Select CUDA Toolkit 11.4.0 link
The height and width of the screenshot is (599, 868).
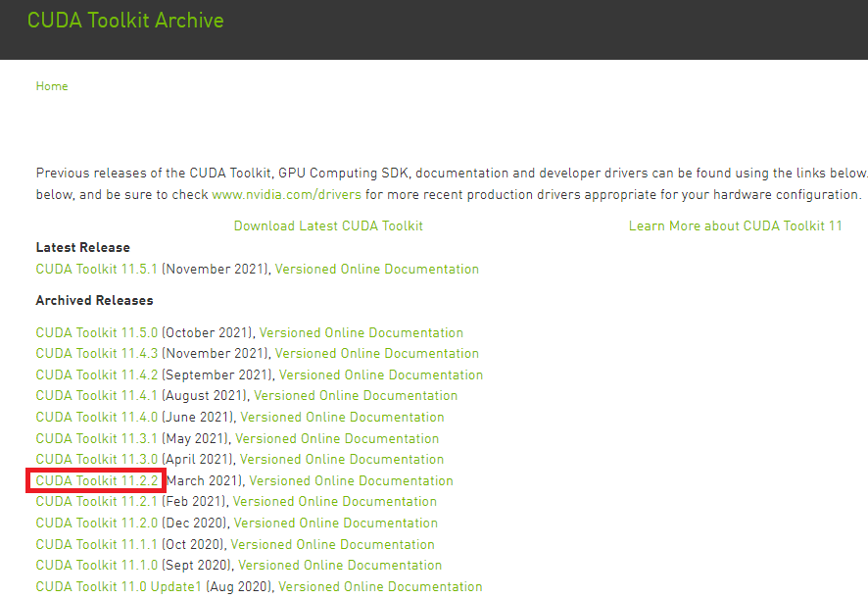point(96,418)
